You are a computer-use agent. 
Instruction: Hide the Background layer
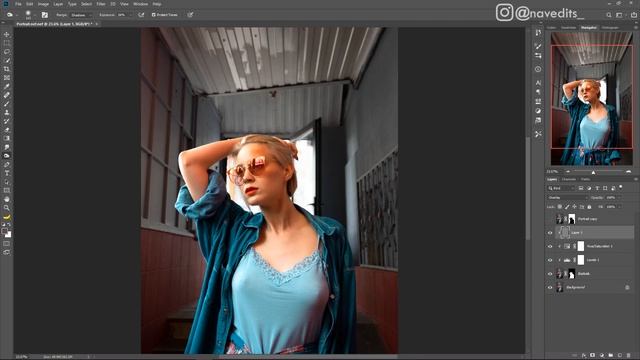[x=550, y=287]
